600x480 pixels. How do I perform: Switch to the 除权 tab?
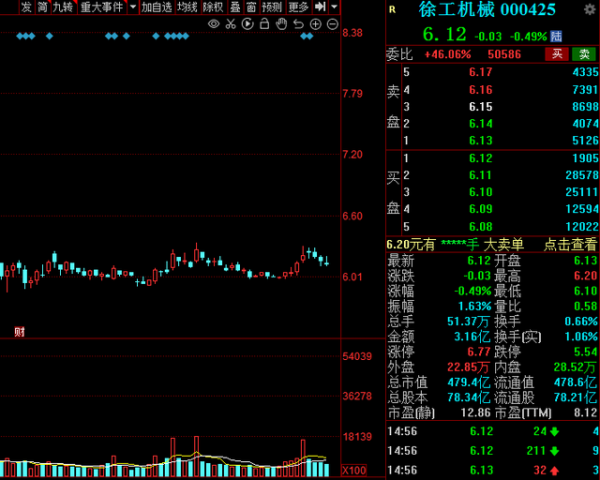coord(212,7)
